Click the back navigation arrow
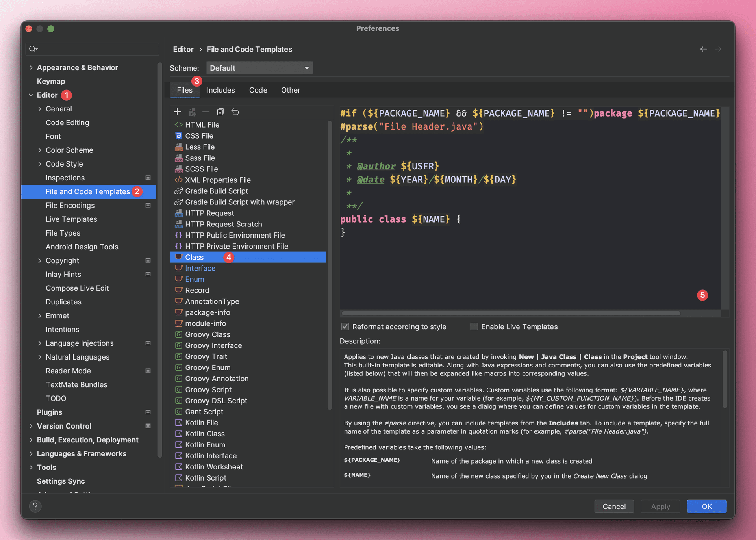756x540 pixels. click(x=703, y=49)
